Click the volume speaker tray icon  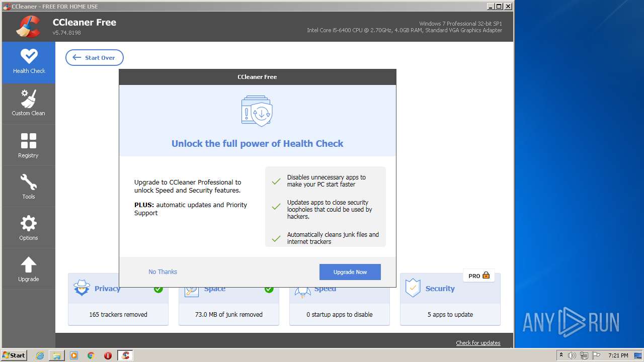click(572, 355)
